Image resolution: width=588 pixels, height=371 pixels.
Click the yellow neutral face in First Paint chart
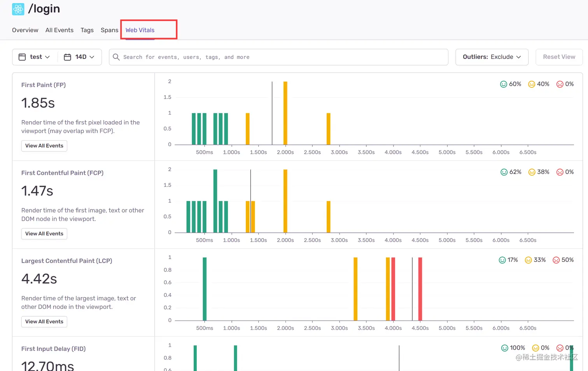pos(531,84)
